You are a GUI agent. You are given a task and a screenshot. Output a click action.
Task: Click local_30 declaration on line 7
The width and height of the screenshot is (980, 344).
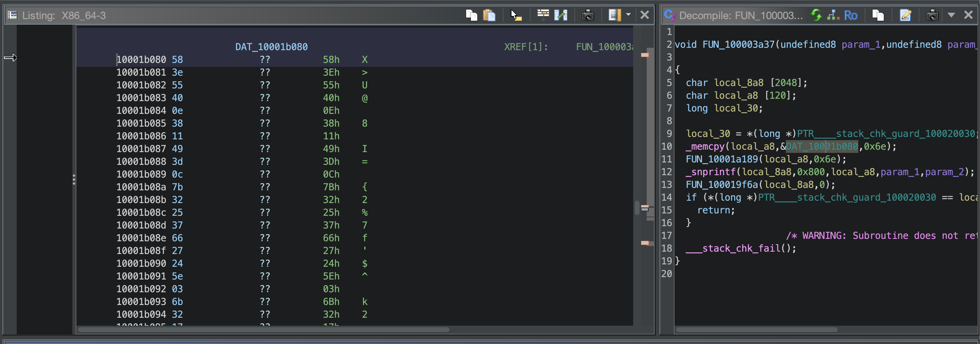pyautogui.click(x=736, y=108)
